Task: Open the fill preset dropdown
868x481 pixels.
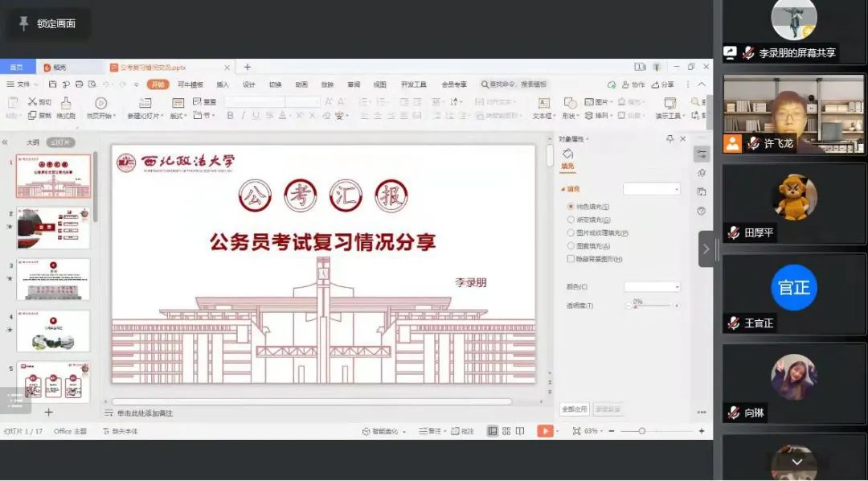Action: point(652,189)
